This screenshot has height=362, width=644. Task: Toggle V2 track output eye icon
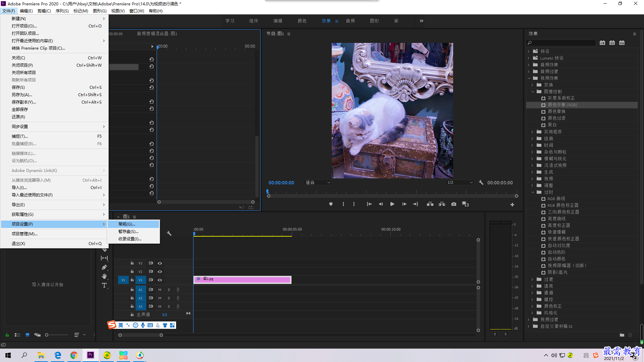(x=160, y=271)
